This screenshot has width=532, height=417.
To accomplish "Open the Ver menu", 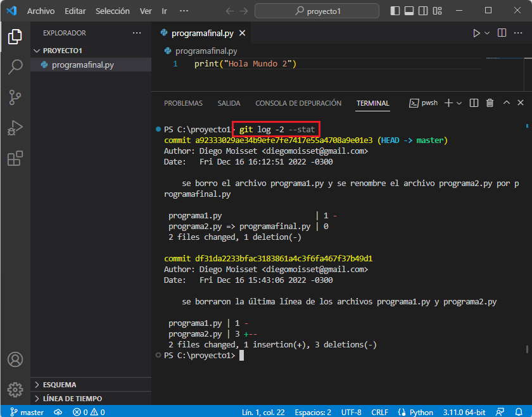I will (x=146, y=11).
